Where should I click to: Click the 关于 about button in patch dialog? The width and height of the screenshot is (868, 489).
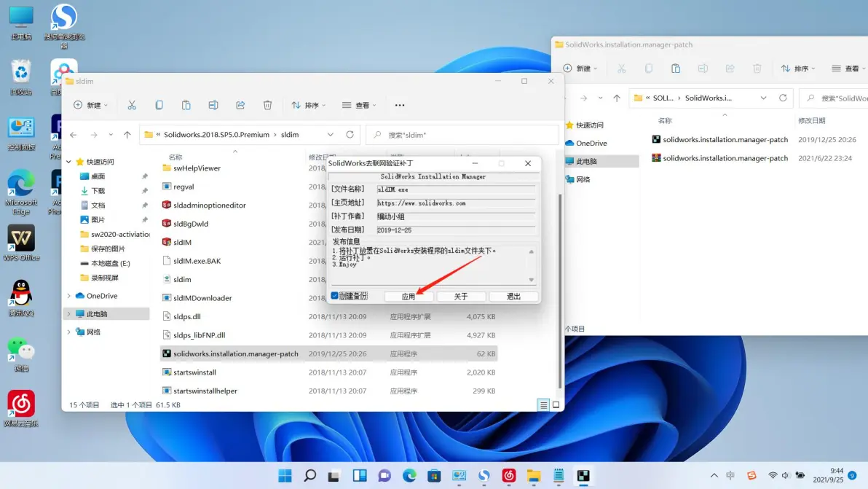click(460, 297)
